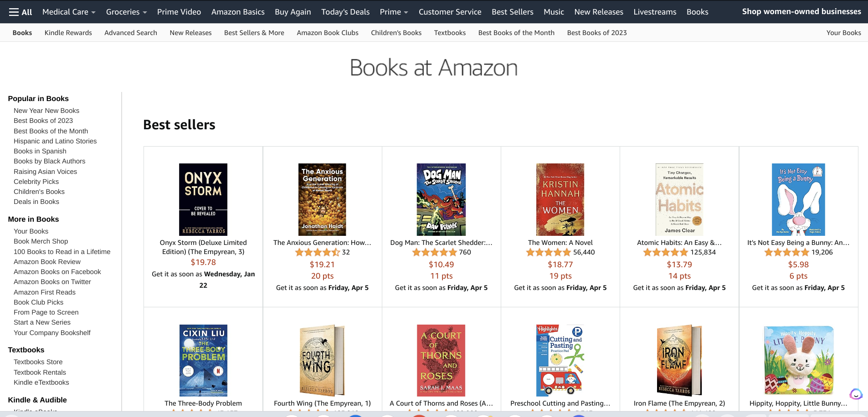Open the All hamburger menu

21,12
